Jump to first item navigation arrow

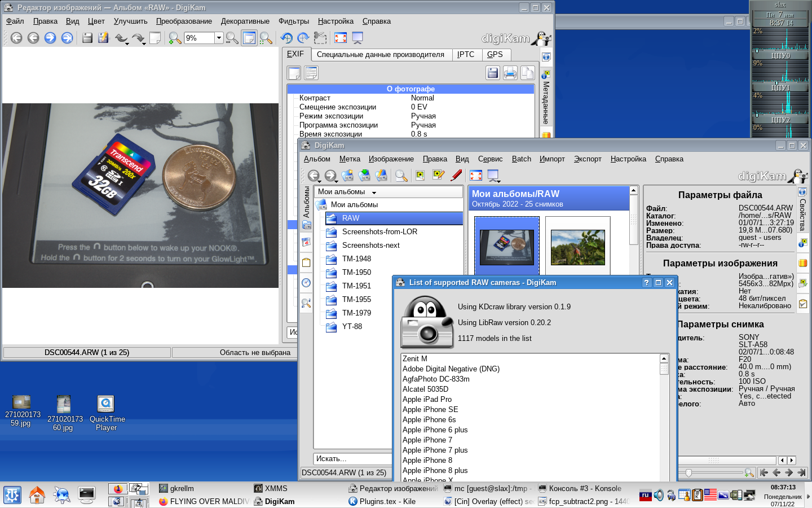[764, 472]
